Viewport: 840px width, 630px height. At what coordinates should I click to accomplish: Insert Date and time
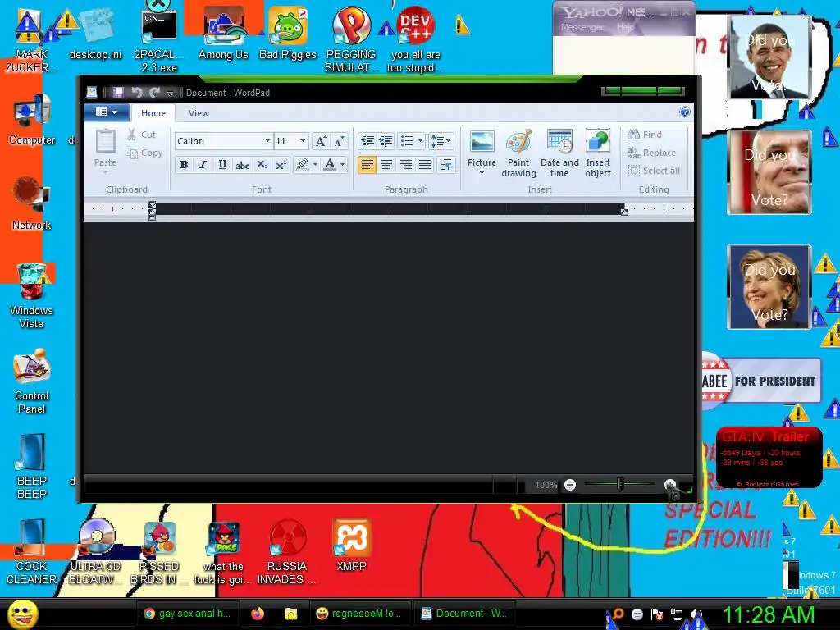click(x=559, y=153)
